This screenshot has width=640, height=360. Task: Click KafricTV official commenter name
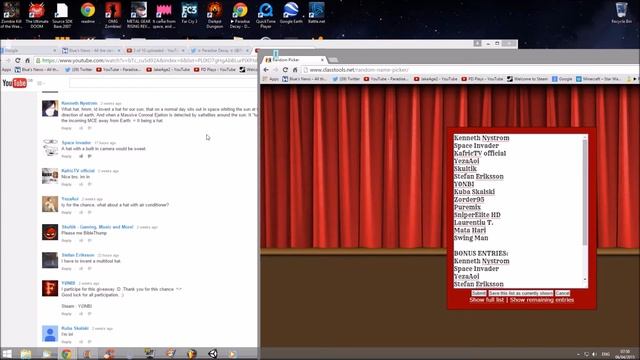(x=78, y=171)
